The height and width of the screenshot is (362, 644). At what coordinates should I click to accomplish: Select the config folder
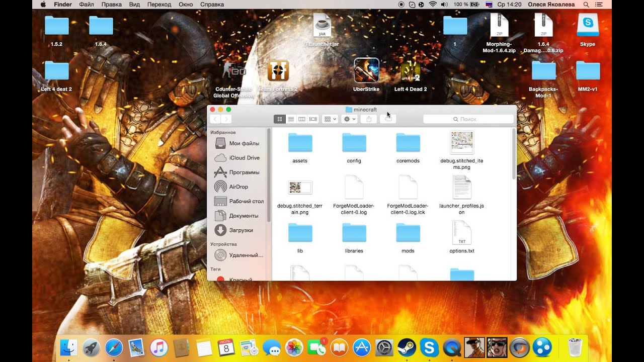pos(354,143)
